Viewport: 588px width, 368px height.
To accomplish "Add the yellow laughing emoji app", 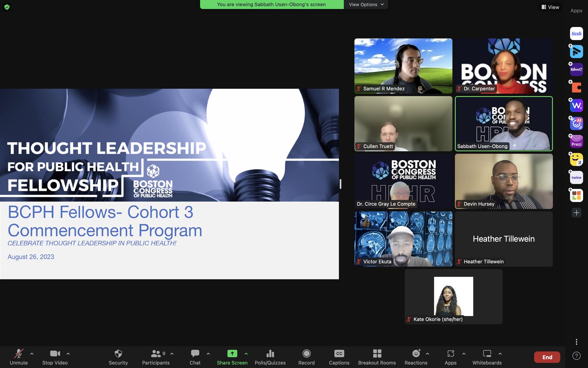I will click(x=576, y=159).
